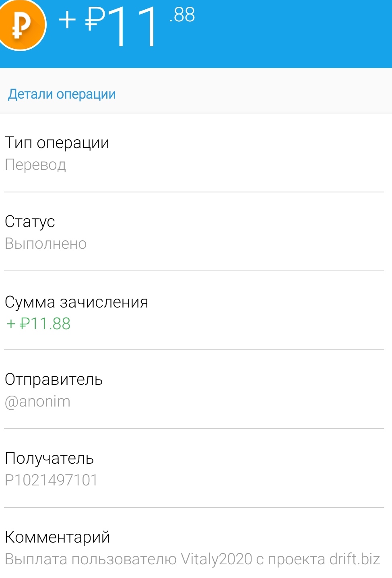Tap the small ".88" cents in header

click(182, 15)
